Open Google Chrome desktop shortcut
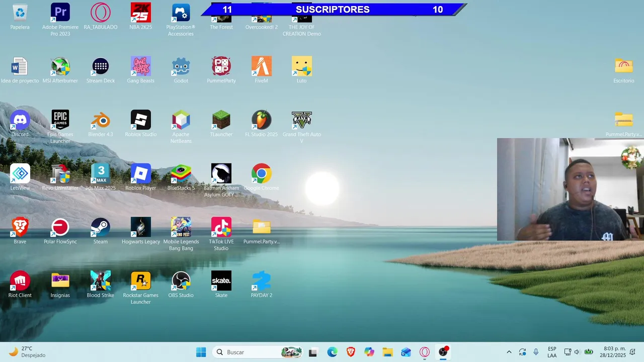The height and width of the screenshot is (362, 644). [x=262, y=174]
